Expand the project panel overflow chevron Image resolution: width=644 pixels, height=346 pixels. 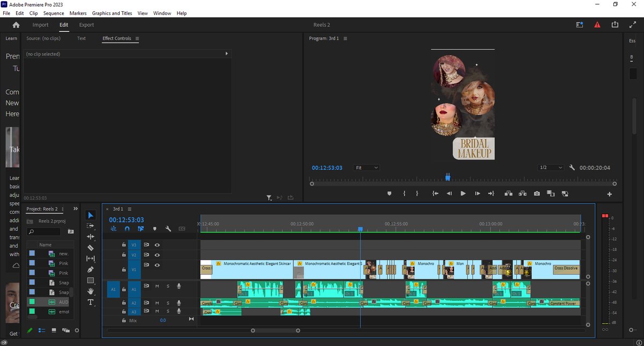(x=76, y=208)
